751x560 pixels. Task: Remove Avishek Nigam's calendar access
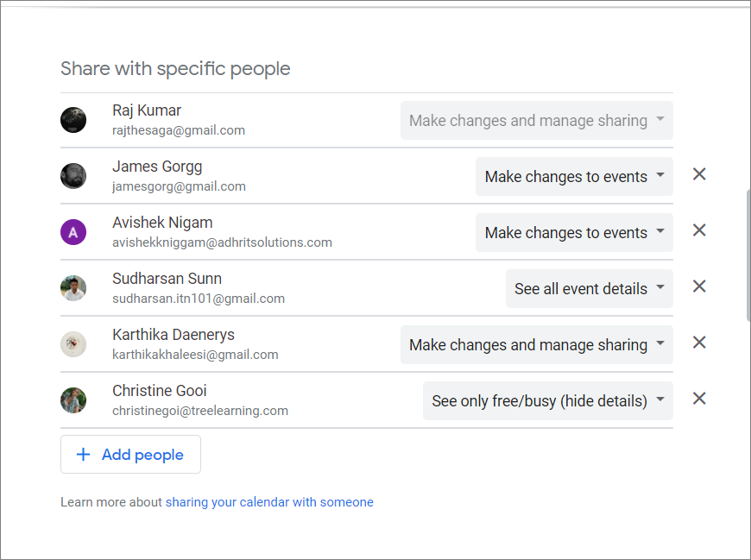coord(699,230)
